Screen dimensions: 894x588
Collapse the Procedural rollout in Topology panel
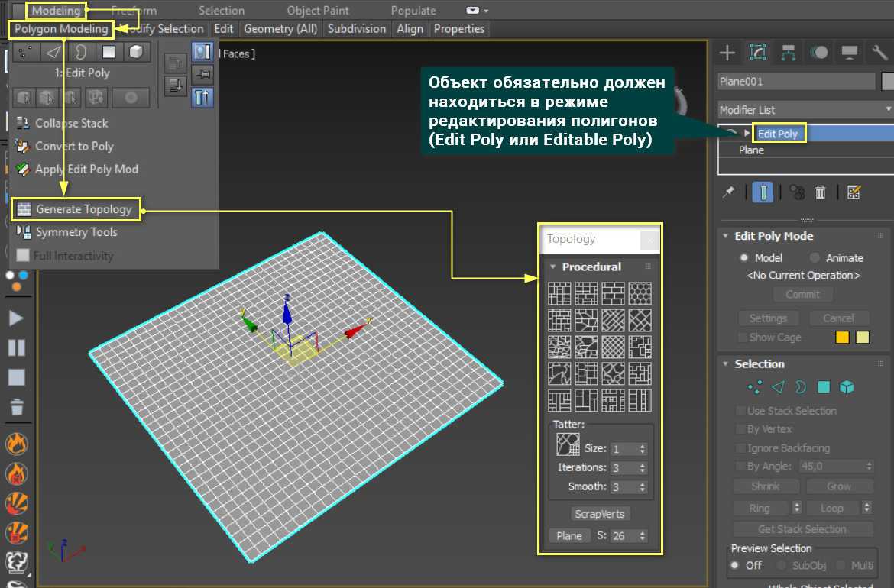point(552,267)
